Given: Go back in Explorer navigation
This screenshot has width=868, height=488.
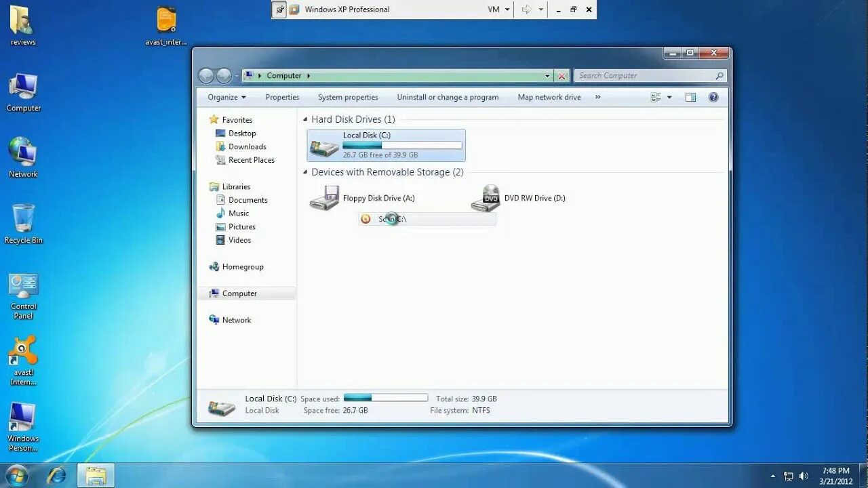Looking at the screenshot, I should coord(206,76).
